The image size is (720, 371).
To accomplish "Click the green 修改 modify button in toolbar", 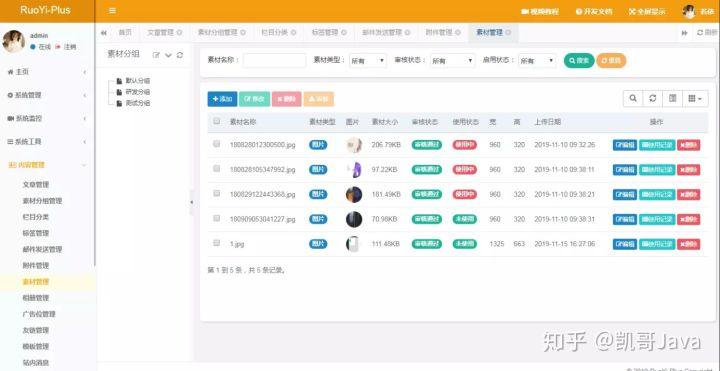I will coord(254,99).
